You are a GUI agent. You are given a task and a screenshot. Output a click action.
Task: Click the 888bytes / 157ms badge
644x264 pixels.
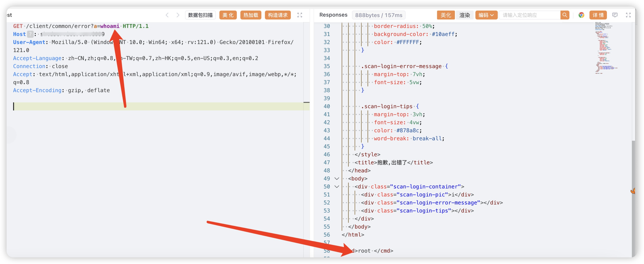click(x=378, y=15)
